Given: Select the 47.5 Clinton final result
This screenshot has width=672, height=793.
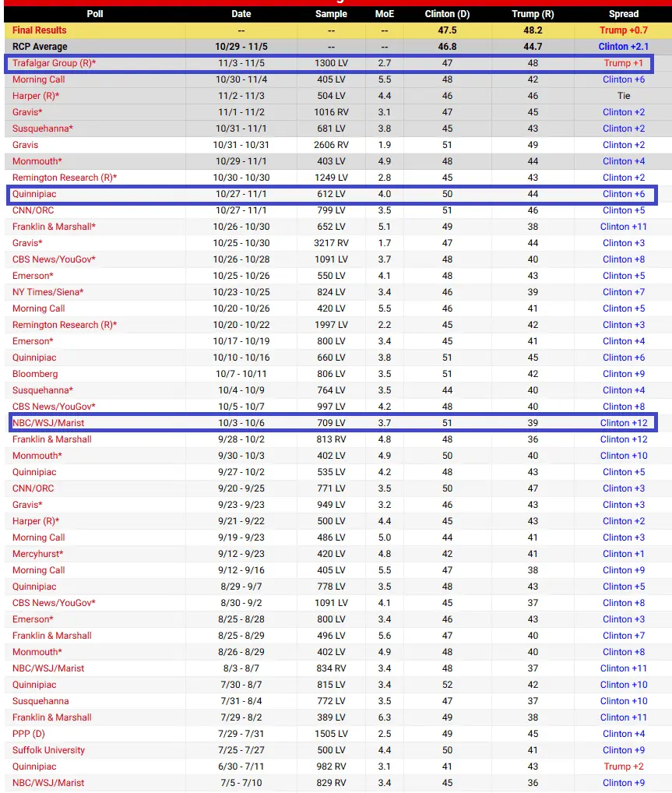Looking at the screenshot, I should pyautogui.click(x=447, y=30).
